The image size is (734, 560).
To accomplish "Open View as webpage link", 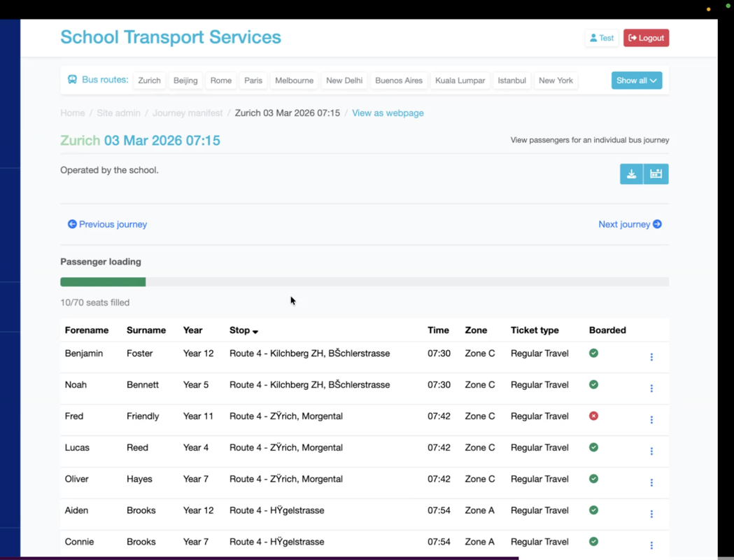I will tap(388, 113).
